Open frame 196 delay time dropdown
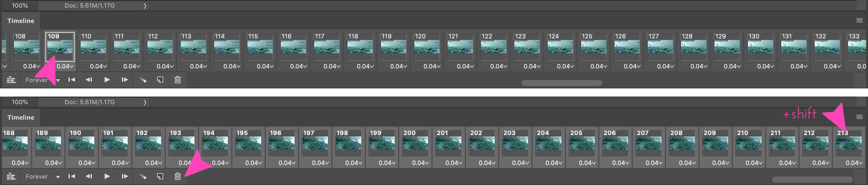Image resolution: width=868 pixels, height=185 pixels. click(287, 163)
